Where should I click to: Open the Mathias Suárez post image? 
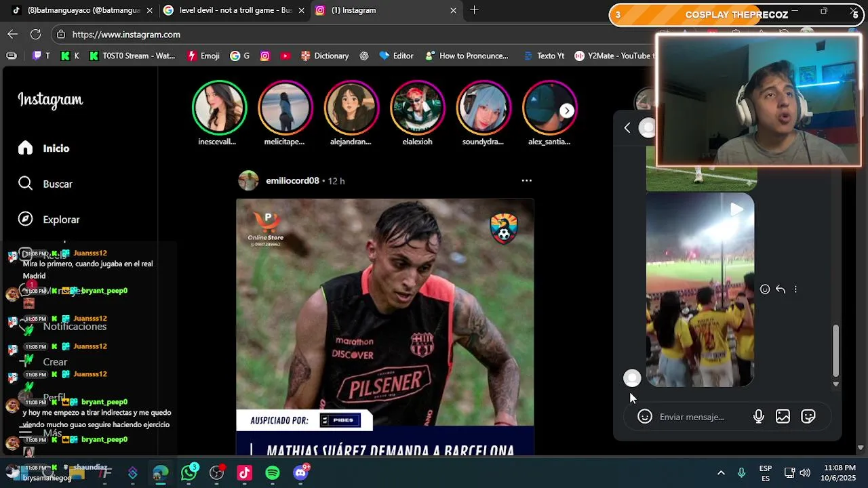click(385, 327)
